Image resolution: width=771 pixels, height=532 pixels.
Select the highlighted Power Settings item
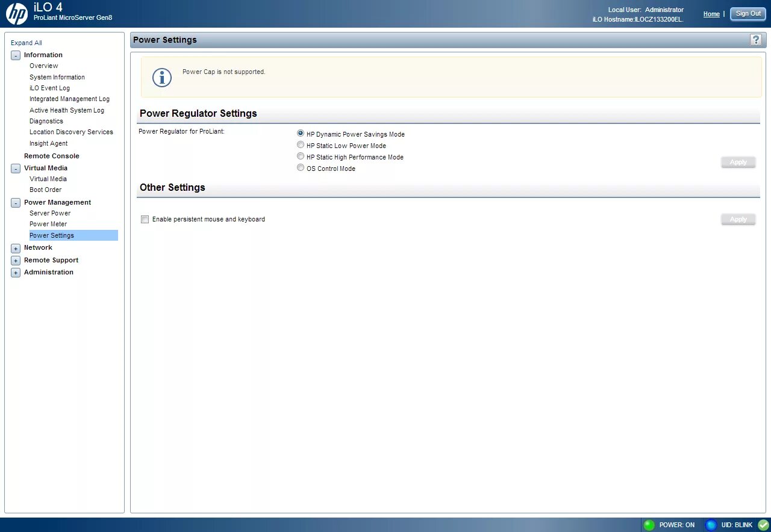73,235
